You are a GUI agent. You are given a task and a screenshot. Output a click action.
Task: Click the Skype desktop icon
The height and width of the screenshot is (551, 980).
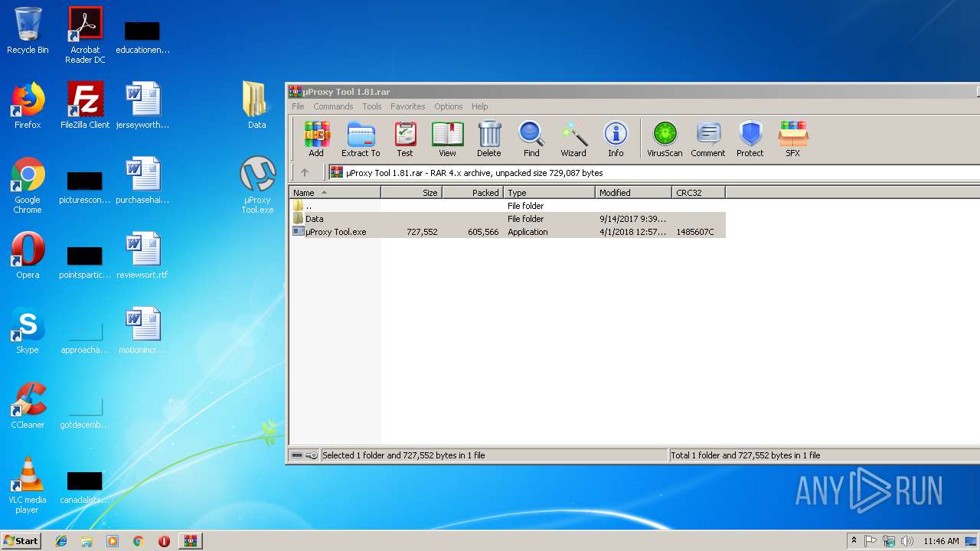point(28,331)
